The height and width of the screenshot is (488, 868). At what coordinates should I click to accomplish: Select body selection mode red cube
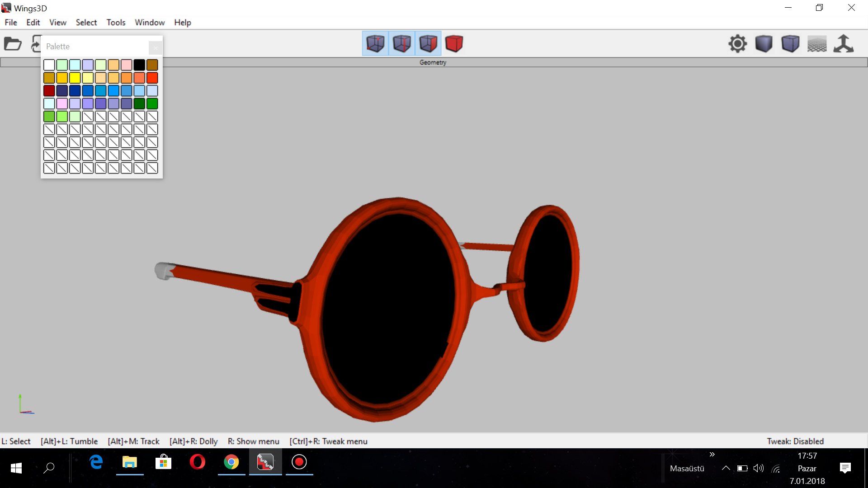pyautogui.click(x=454, y=44)
